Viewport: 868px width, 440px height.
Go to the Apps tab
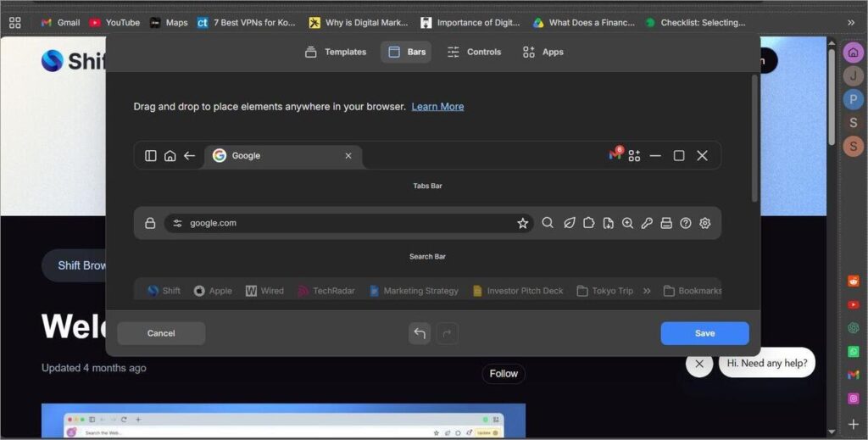[x=542, y=52]
